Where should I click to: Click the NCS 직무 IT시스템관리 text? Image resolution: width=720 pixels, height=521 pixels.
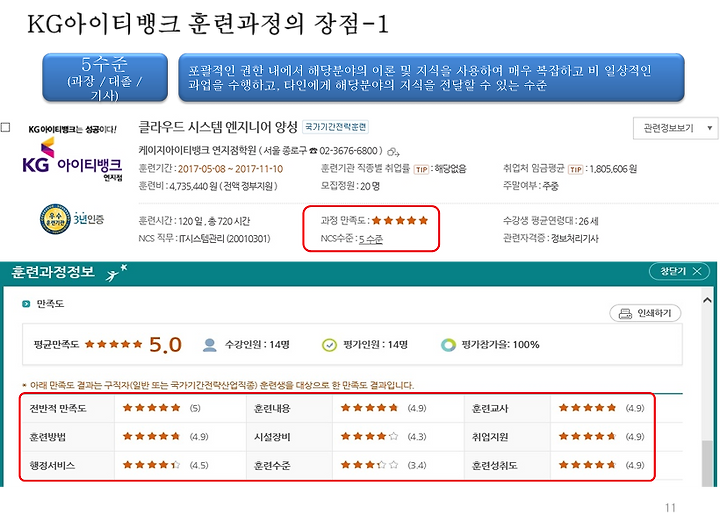coord(204,239)
